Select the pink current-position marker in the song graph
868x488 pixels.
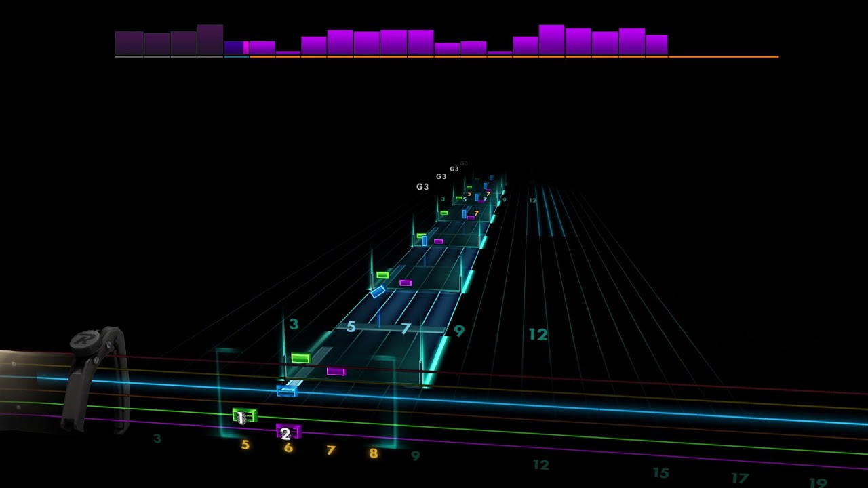pos(246,47)
